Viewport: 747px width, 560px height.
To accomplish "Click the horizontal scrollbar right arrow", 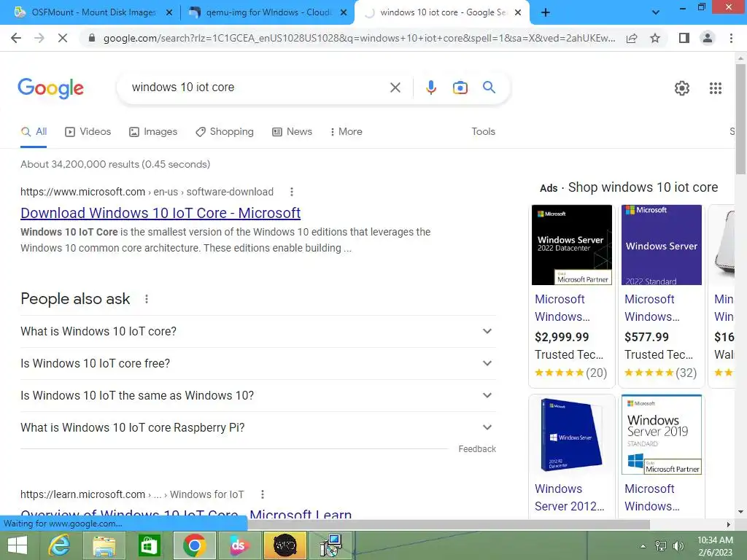I will tap(728, 524).
